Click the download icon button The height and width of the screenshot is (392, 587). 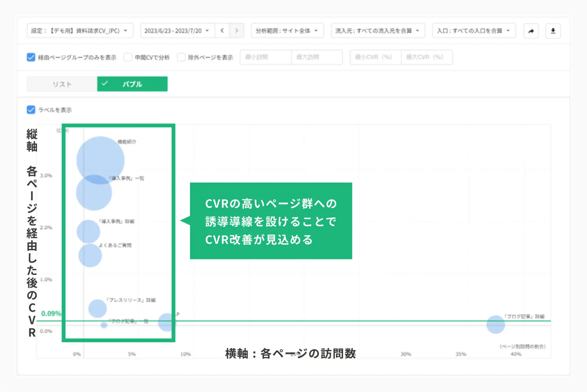553,31
